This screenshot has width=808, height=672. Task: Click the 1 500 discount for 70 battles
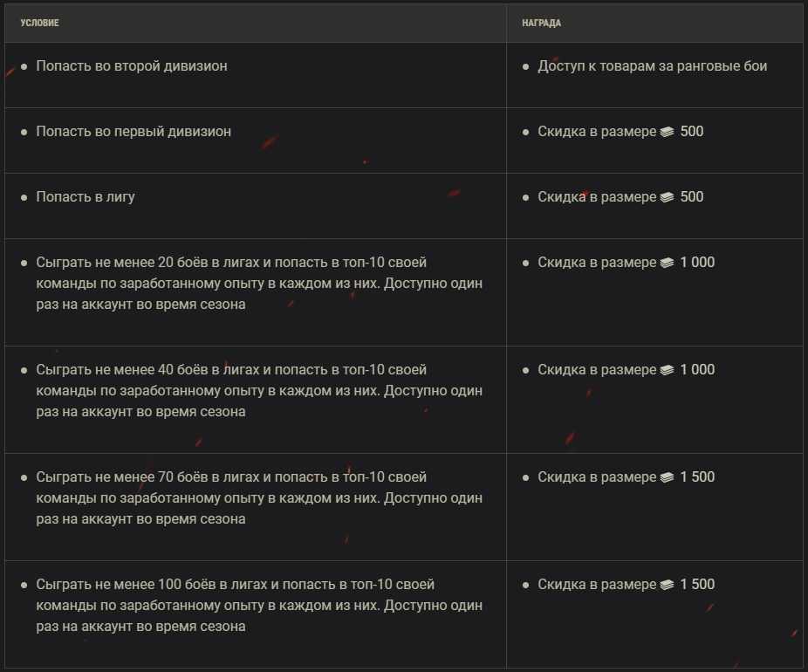(x=697, y=477)
